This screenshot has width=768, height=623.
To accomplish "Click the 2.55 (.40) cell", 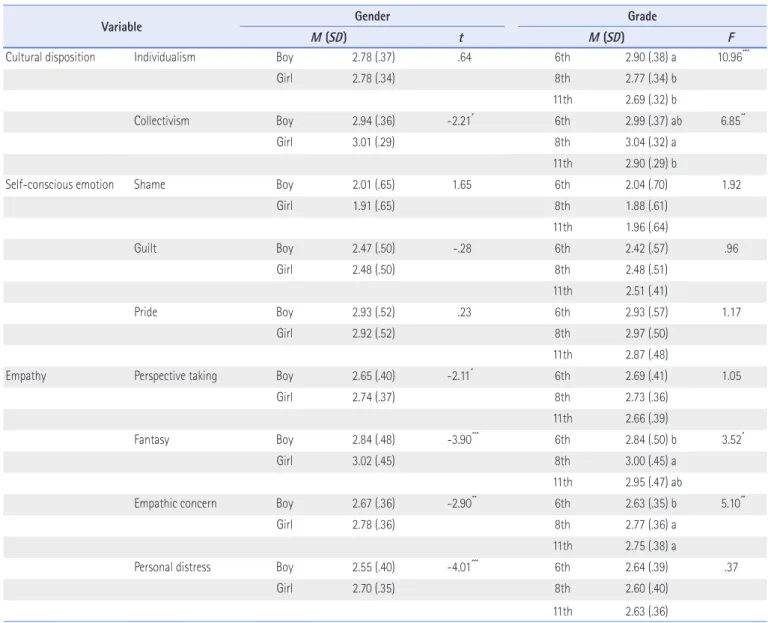I will [373, 567].
